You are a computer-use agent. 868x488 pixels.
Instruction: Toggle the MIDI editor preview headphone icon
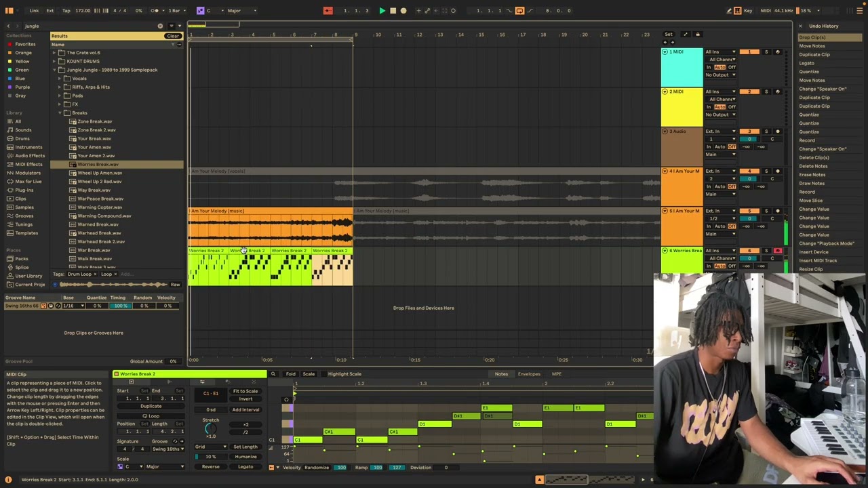[286, 399]
